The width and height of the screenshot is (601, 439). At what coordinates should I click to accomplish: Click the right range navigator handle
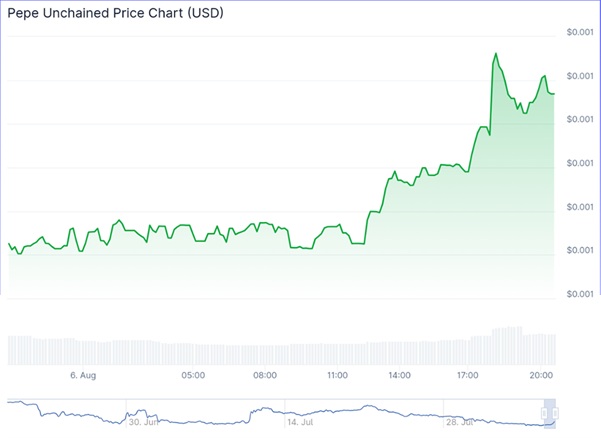[x=555, y=413]
